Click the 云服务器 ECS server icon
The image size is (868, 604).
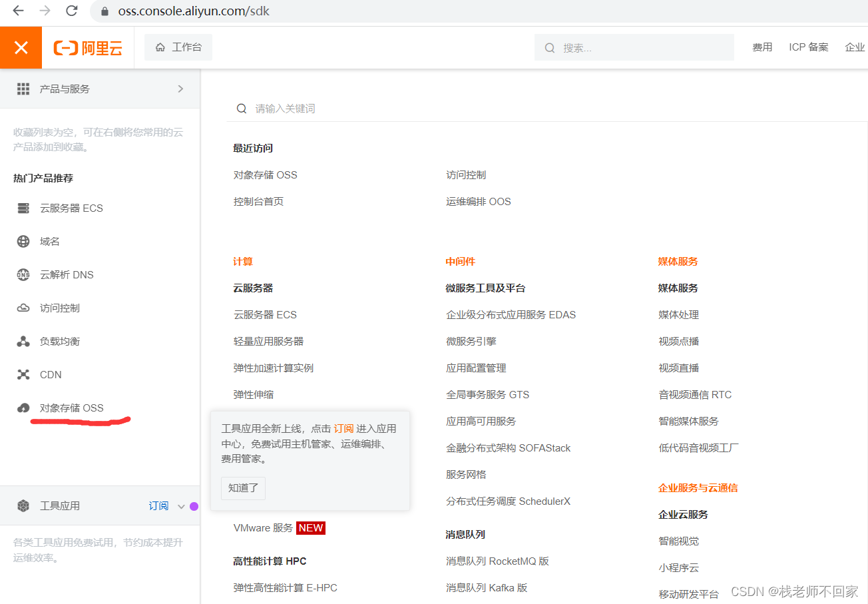[x=23, y=208]
